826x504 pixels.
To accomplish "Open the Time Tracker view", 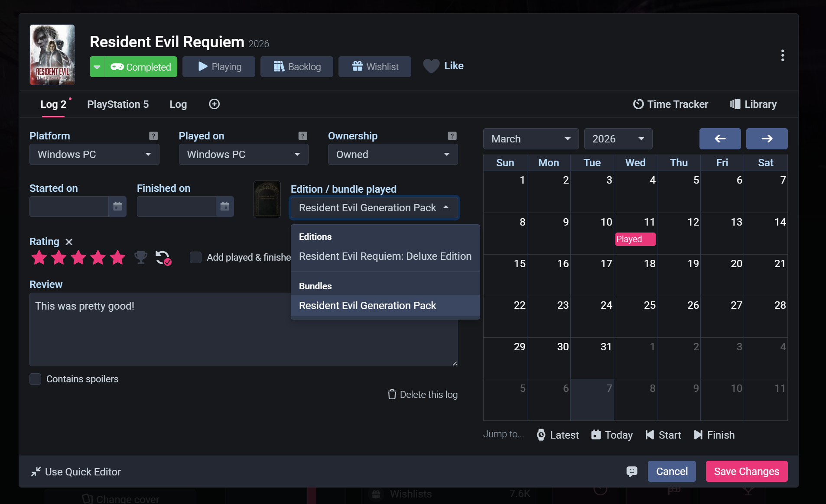I will [x=670, y=104].
